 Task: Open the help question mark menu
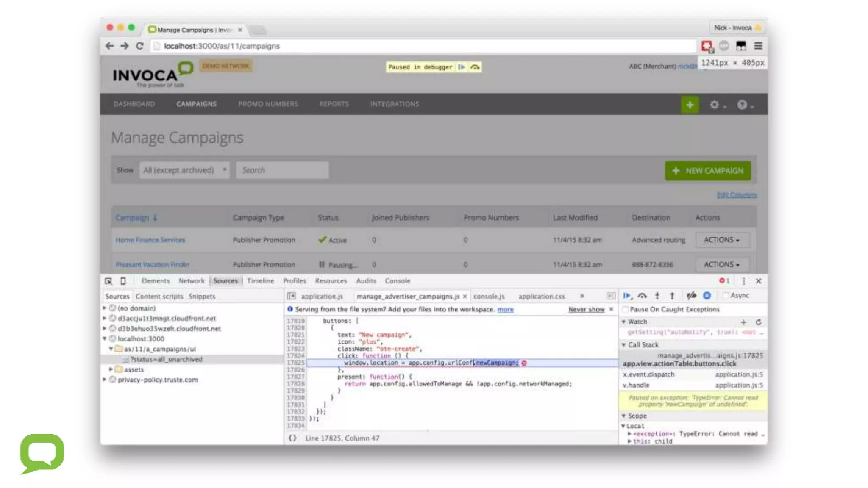[745, 105]
